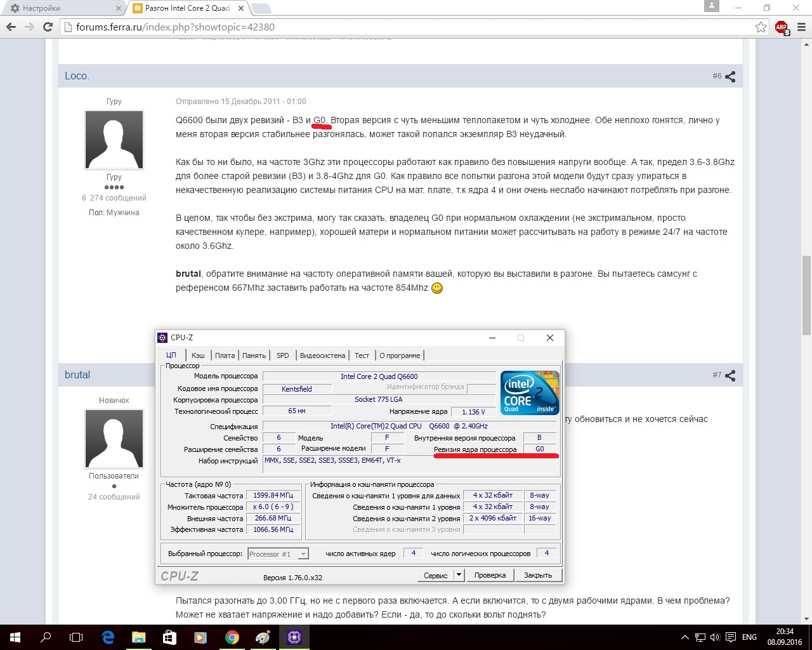Close the Настройки browser tab
The image size is (812, 650).
pyautogui.click(x=119, y=8)
